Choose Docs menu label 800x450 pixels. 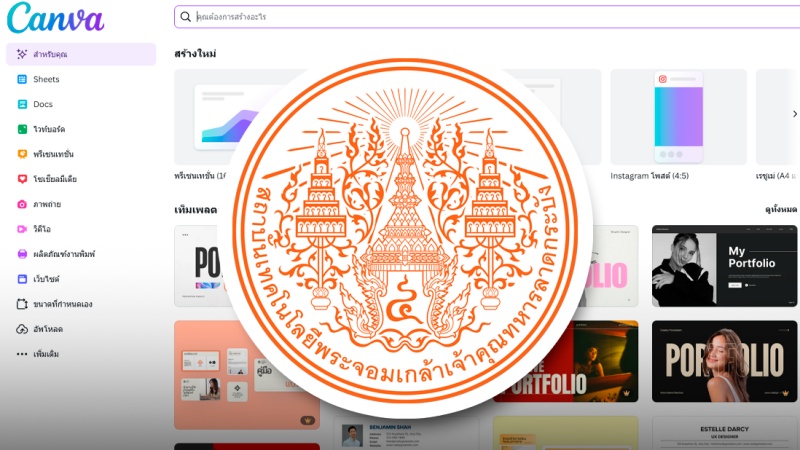[43, 104]
